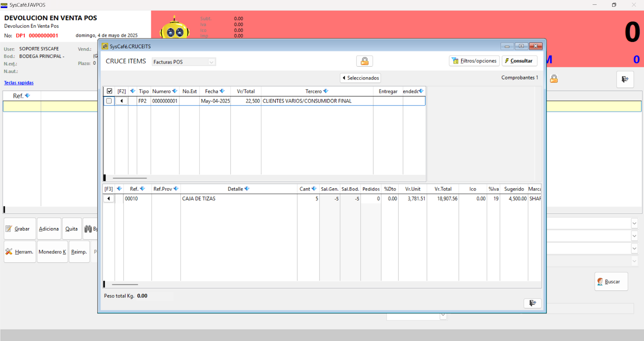Click the Seleccionados button
The width and height of the screenshot is (644, 341).
click(360, 78)
